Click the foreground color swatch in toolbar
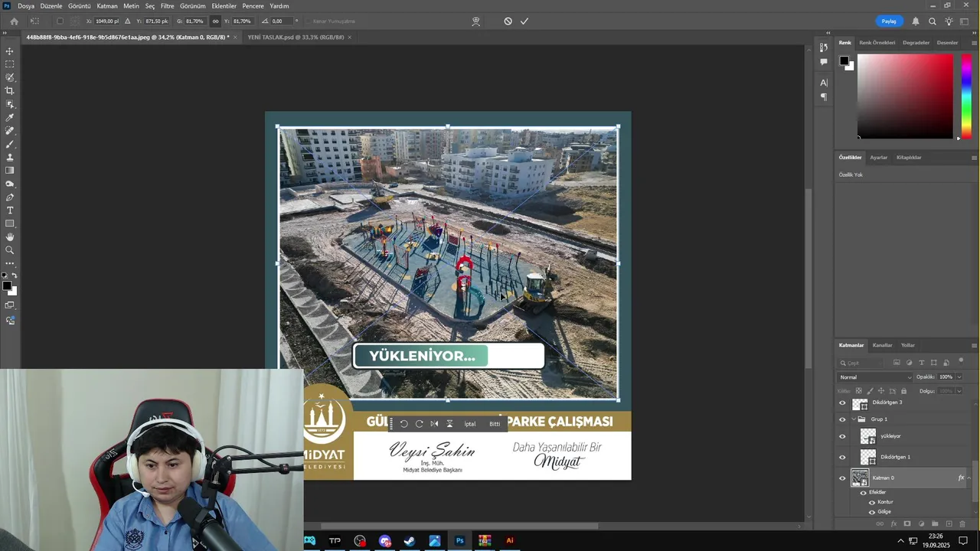The width and height of the screenshot is (980, 551). (x=7, y=286)
